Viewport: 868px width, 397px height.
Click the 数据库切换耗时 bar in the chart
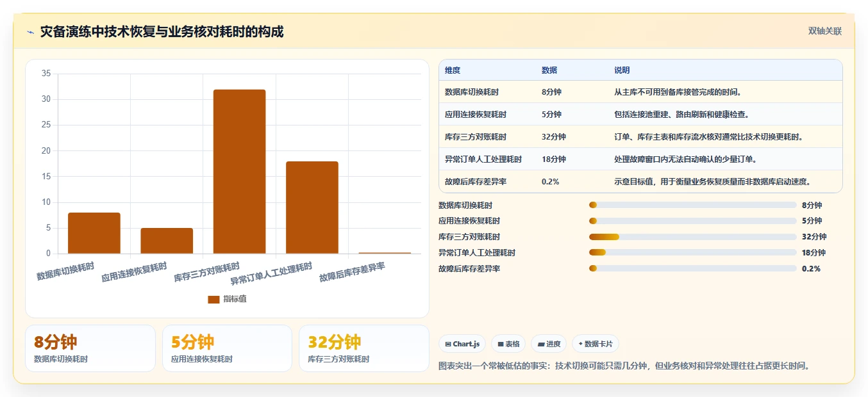(94, 233)
